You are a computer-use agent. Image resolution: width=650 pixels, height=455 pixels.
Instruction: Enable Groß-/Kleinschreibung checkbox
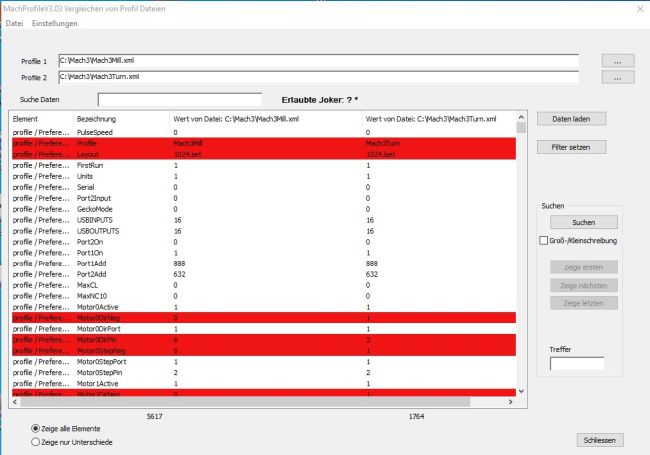(x=544, y=241)
